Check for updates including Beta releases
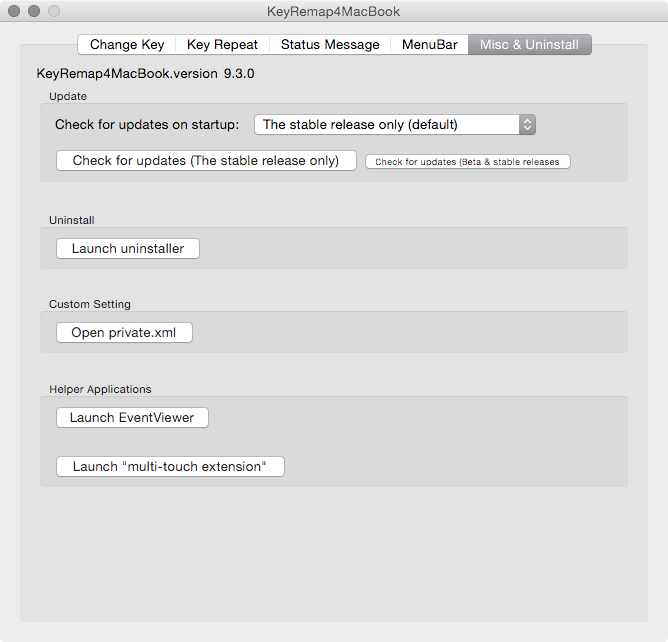The height and width of the screenshot is (642, 668). (x=468, y=162)
